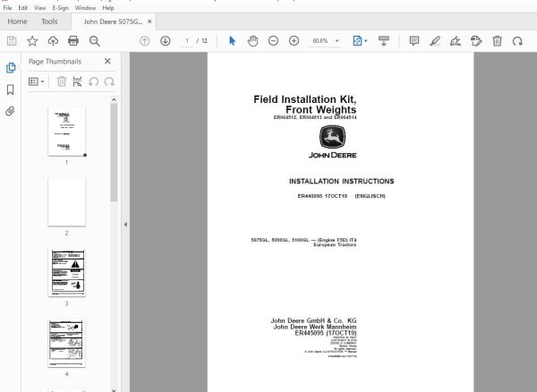Rotate thumbnails counterclockwise
This screenshot has width=537, height=392.
(93, 81)
